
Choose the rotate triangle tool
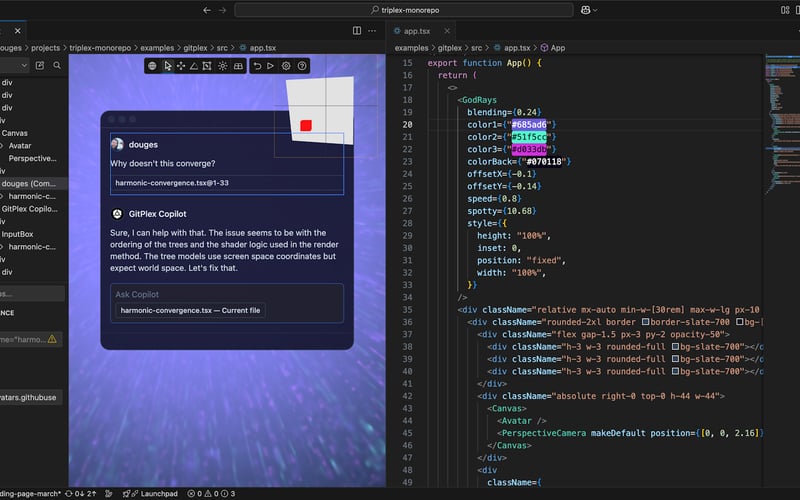(x=194, y=66)
